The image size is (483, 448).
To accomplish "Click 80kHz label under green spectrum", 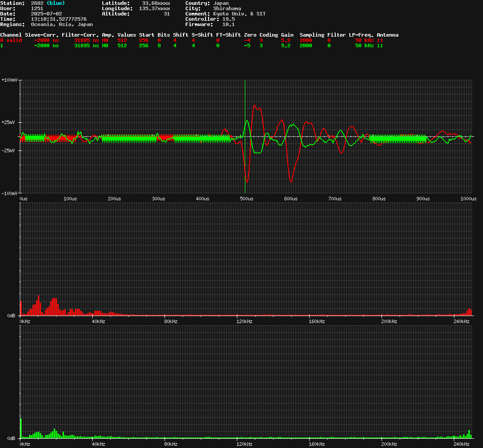I will [x=171, y=444].
